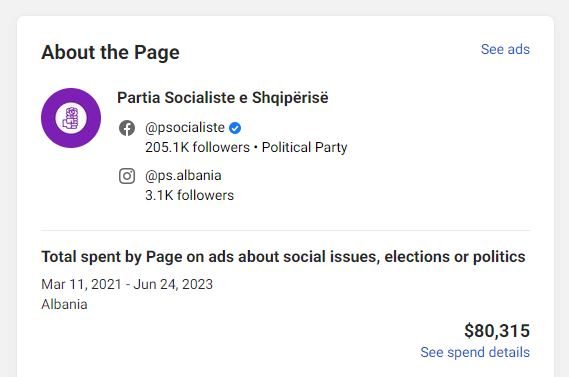Select Partia Socialiste e Shqipërisë page name

click(223, 98)
